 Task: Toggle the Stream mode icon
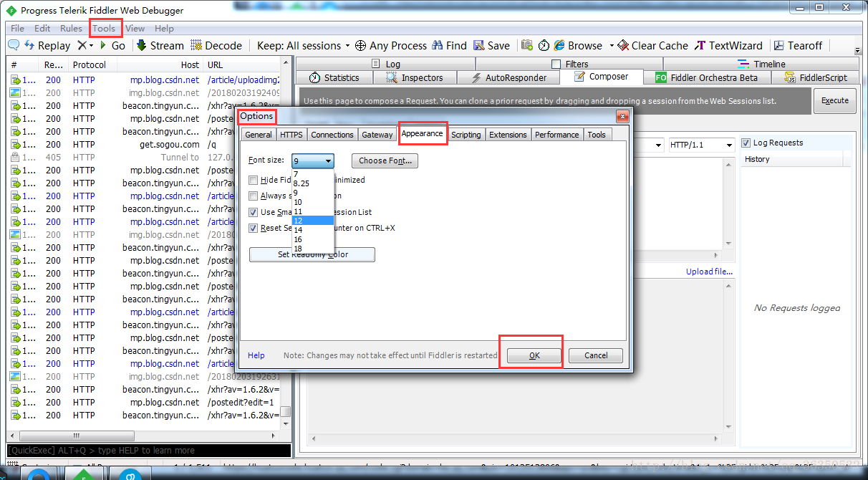click(142, 45)
